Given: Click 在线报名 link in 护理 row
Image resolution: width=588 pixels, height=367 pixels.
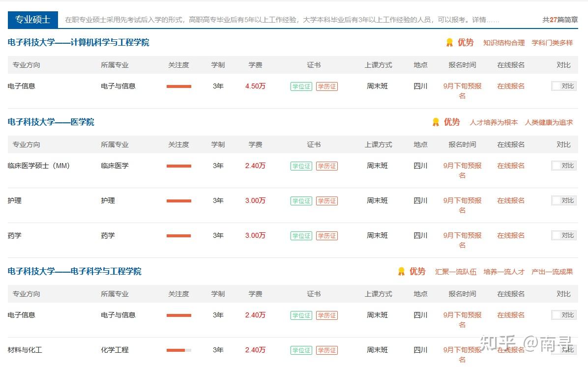Looking at the screenshot, I should point(511,200).
